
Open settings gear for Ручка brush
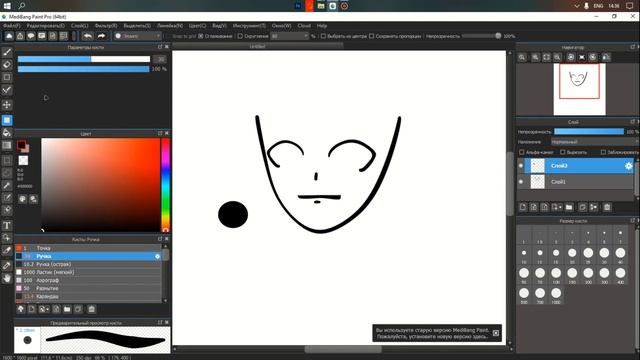click(158, 256)
